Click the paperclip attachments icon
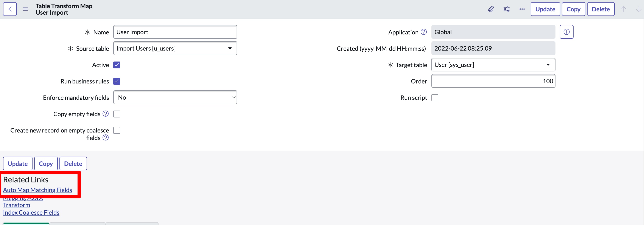 (x=491, y=9)
